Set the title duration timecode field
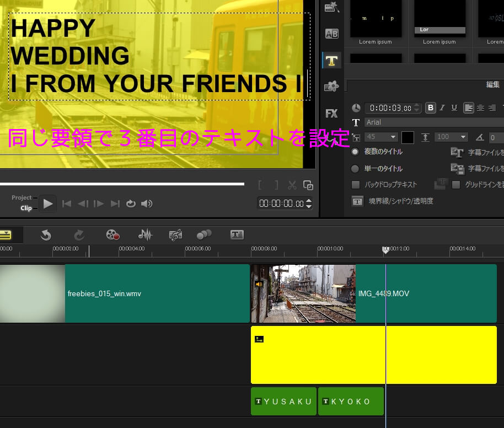Viewport: 504px width, 428px height. click(x=390, y=108)
